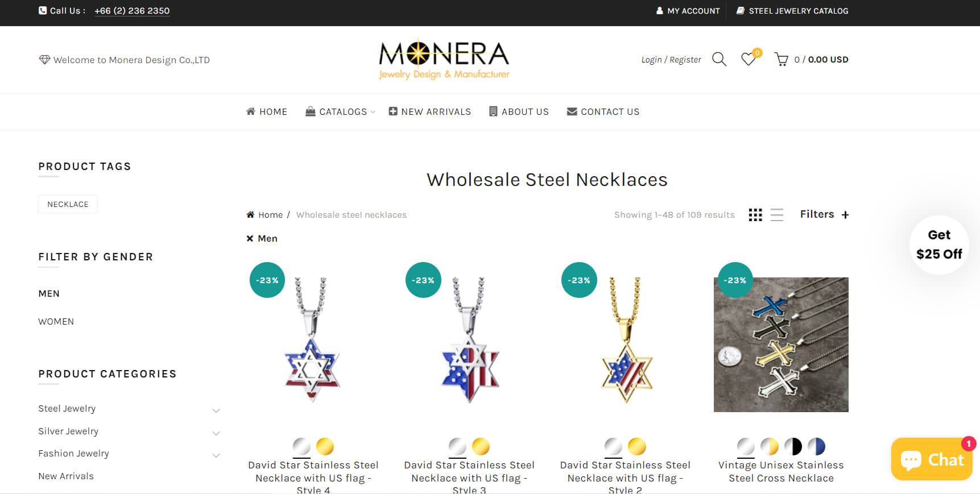Image resolution: width=980 pixels, height=494 pixels.
Task: Switch to list view layout
Action: (x=777, y=215)
